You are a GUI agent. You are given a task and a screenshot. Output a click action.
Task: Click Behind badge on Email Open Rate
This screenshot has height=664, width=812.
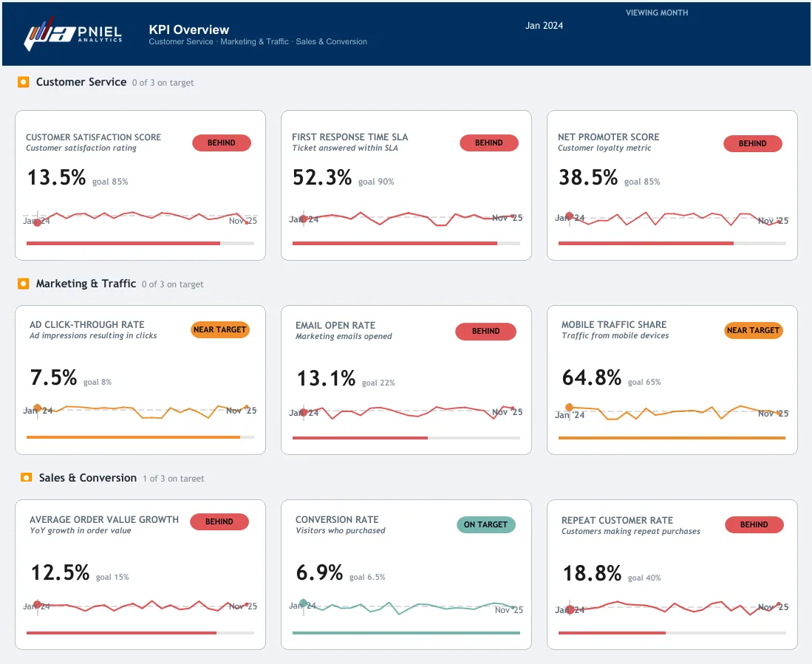[485, 331]
